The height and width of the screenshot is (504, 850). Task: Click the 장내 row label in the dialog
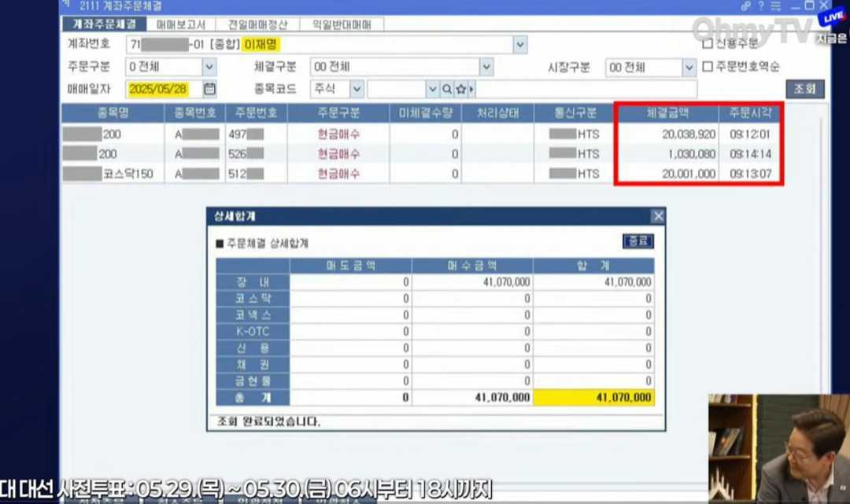tap(253, 282)
